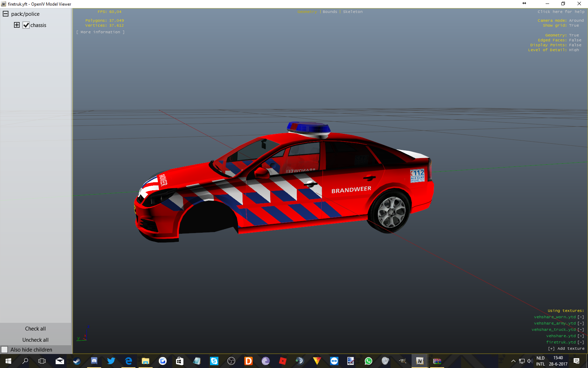Change the Camera mode Around setting
588x368 pixels.
tap(576, 20)
